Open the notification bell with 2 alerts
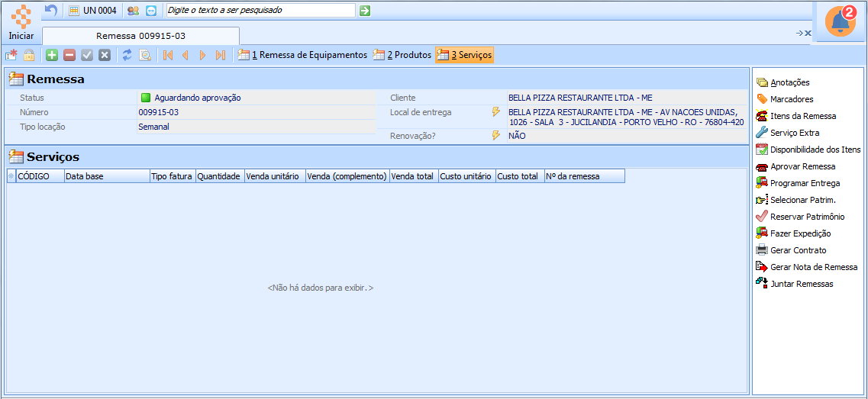The height and width of the screenshot is (399, 868). pyautogui.click(x=841, y=21)
